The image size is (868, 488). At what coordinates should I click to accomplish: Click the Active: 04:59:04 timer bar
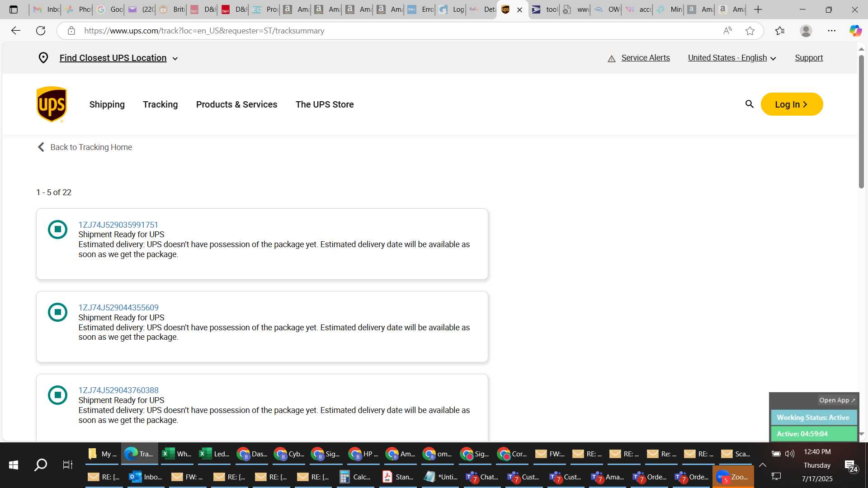coord(813,434)
